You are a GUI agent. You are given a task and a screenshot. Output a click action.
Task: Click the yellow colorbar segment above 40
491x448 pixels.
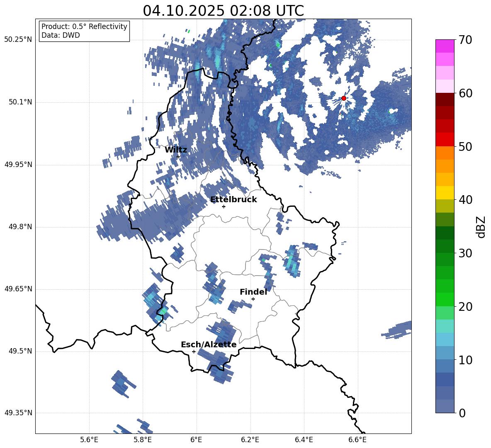[445, 193]
